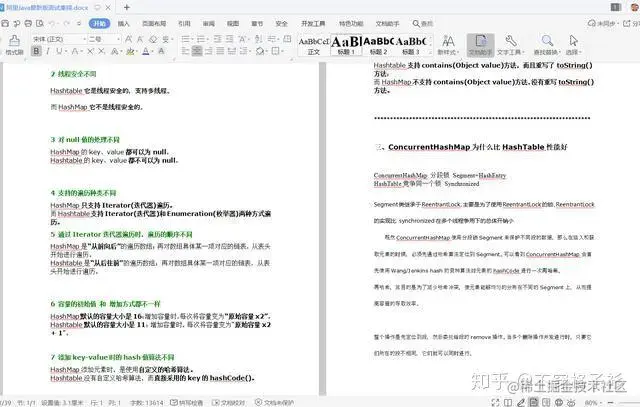Click the text highlight color button
Image resolution: width=640 pixels, height=407 pixels.
(x=130, y=51)
